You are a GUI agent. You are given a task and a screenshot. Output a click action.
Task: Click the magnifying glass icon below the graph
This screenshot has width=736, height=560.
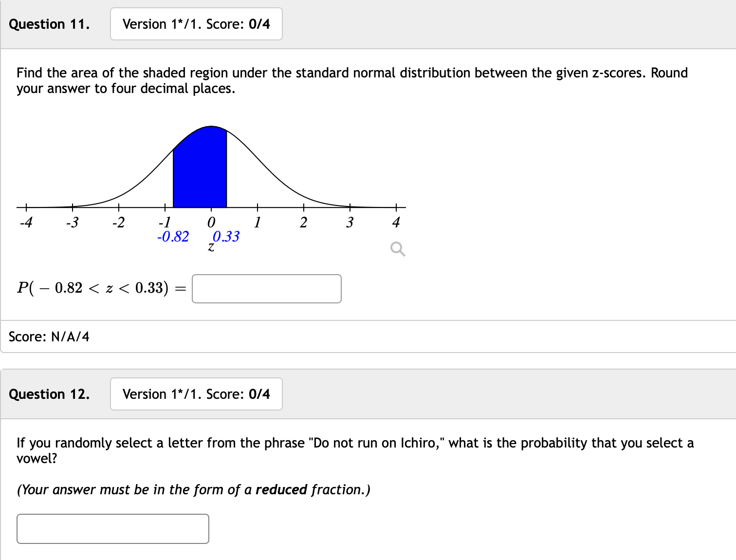pyautogui.click(x=397, y=249)
